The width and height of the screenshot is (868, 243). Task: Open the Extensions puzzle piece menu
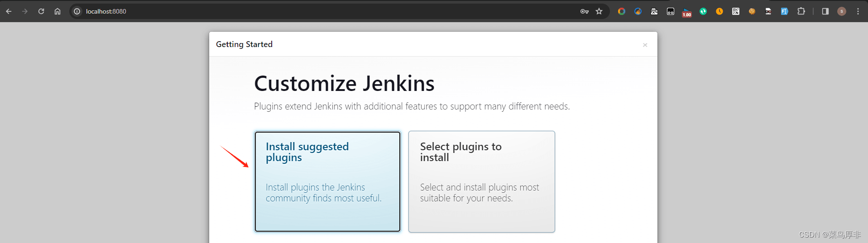coord(801,11)
